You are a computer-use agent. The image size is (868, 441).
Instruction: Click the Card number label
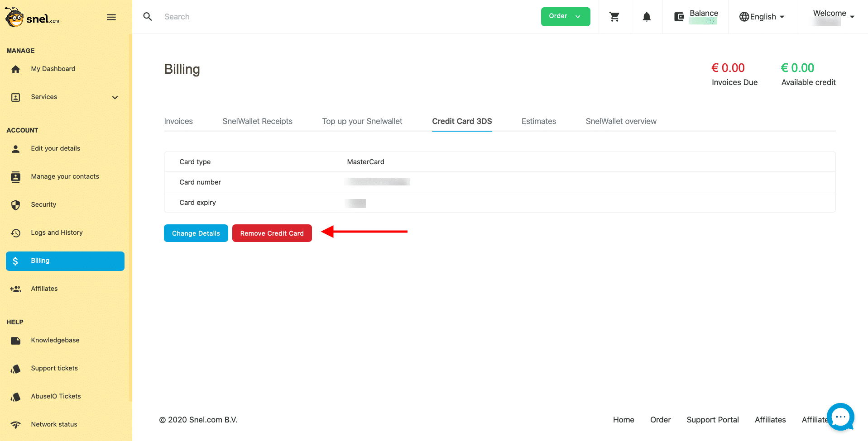coord(200,182)
